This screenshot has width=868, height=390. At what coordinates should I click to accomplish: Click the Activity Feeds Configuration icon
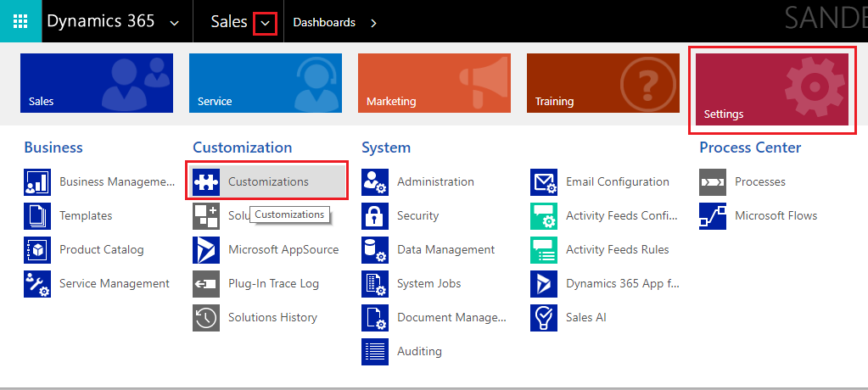click(x=544, y=215)
